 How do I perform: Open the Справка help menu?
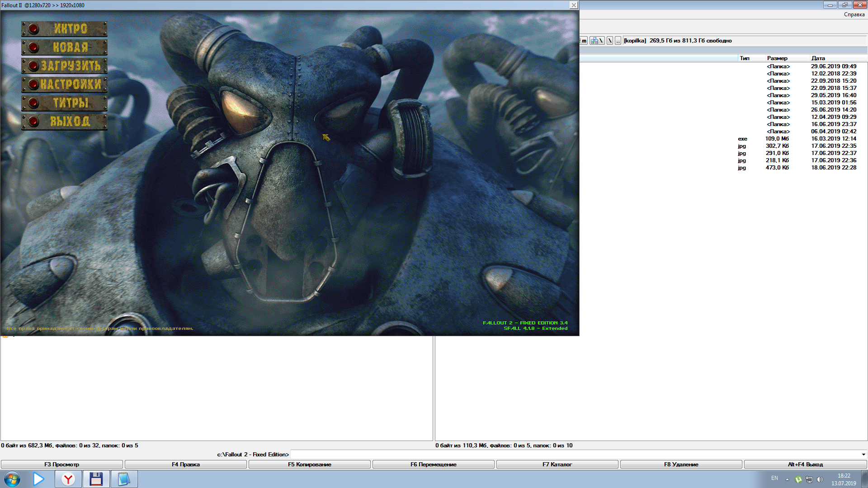pyautogui.click(x=854, y=14)
